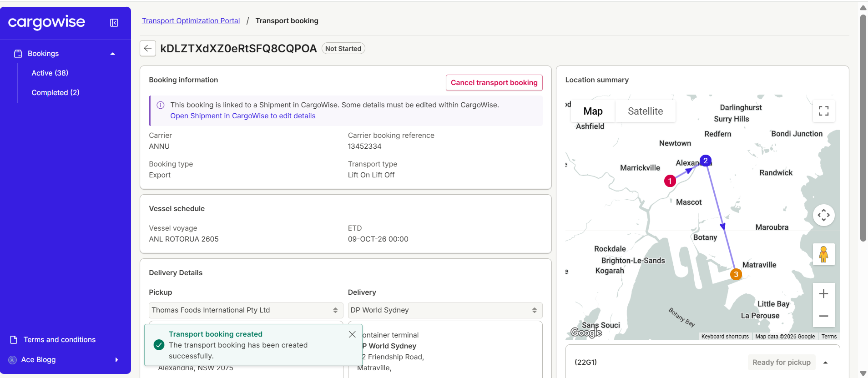Click the green success checkmark icon
The width and height of the screenshot is (868, 378).
[x=159, y=345]
